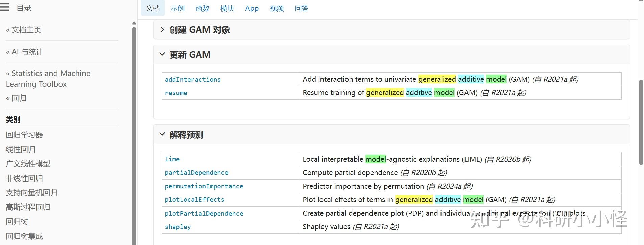Expand the 创建 GAM 对象 section
644x245 pixels.
(x=162, y=30)
